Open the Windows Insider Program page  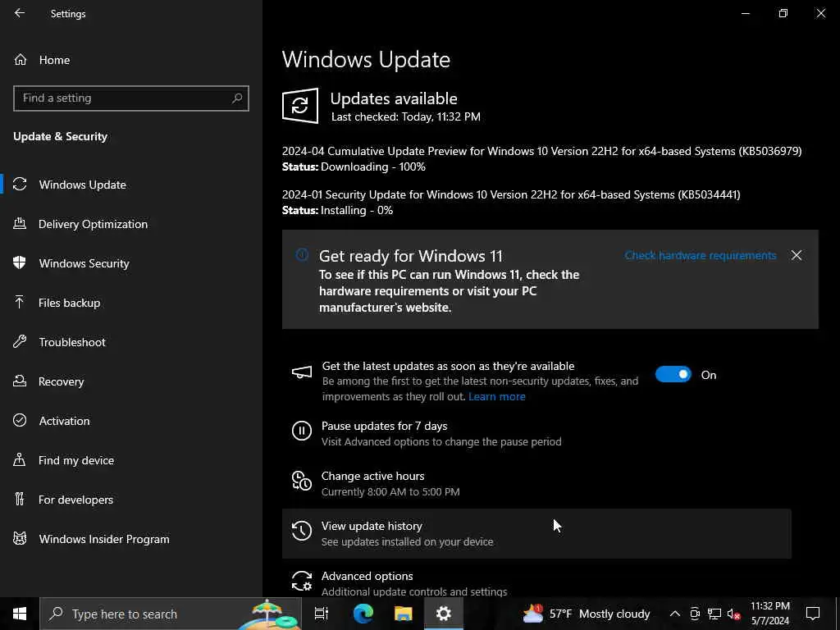tap(131, 539)
